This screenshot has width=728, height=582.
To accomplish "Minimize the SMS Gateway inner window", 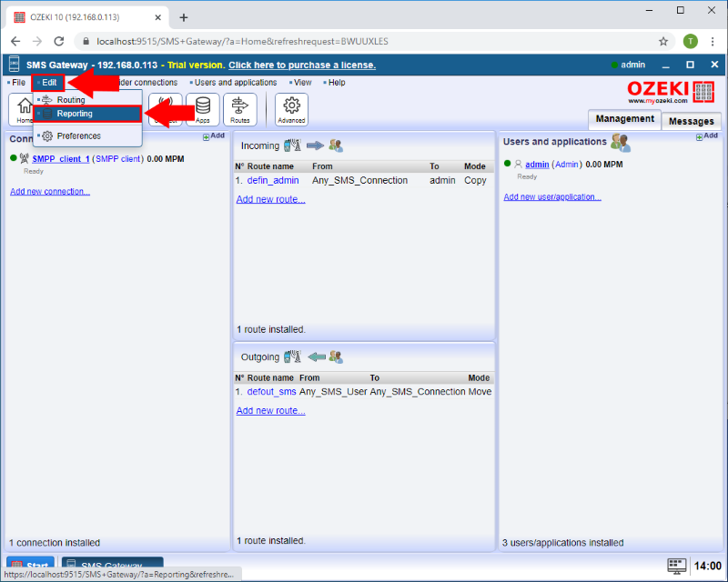I will (x=666, y=65).
